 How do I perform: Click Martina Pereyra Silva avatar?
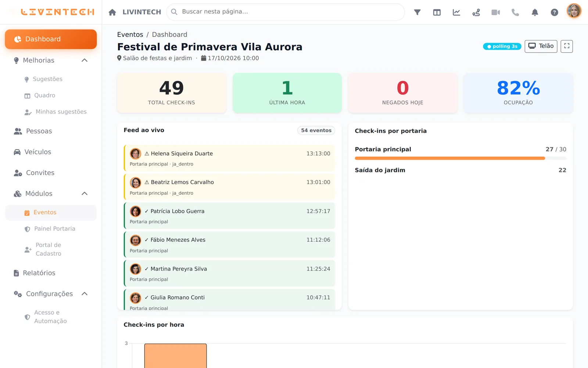pyautogui.click(x=136, y=269)
